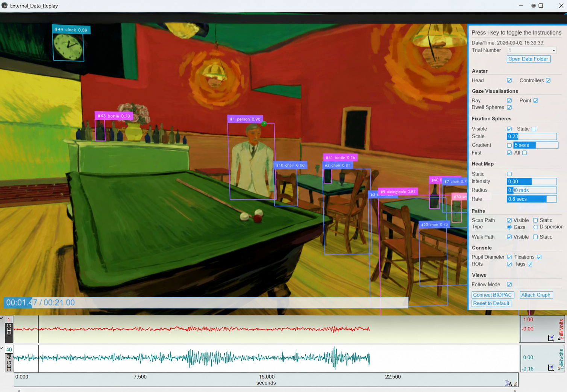Click Reset to Default

click(491, 303)
